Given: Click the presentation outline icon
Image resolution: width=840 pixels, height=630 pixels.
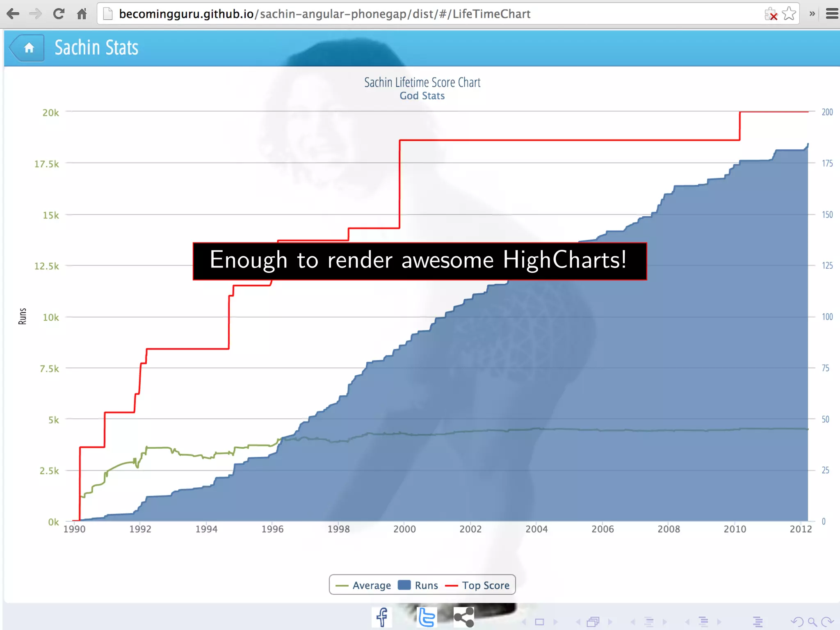Looking at the screenshot, I should click(x=758, y=622).
